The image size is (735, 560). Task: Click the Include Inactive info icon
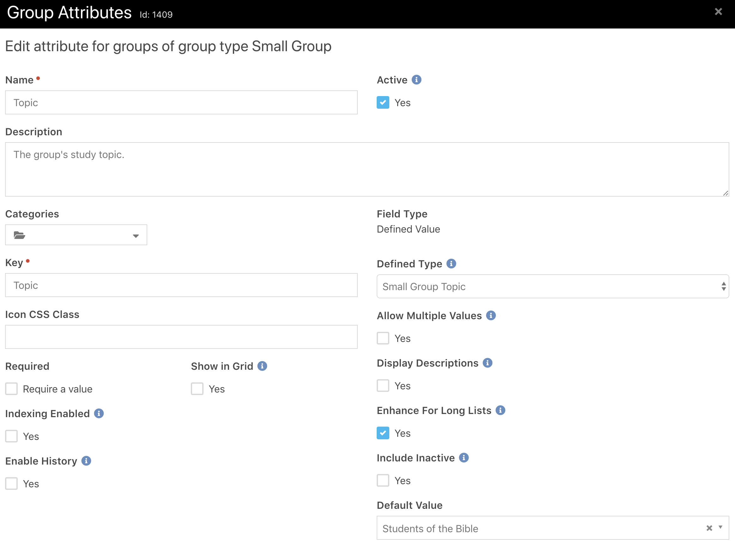464,458
